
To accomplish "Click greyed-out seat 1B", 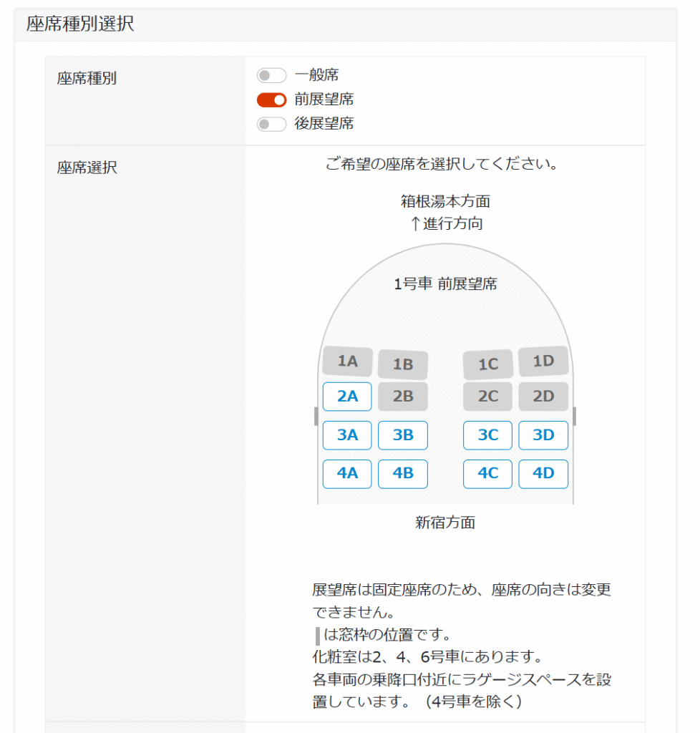I will 403,364.
